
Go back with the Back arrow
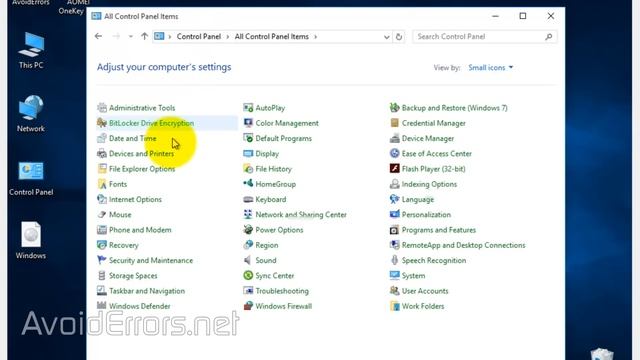click(98, 36)
